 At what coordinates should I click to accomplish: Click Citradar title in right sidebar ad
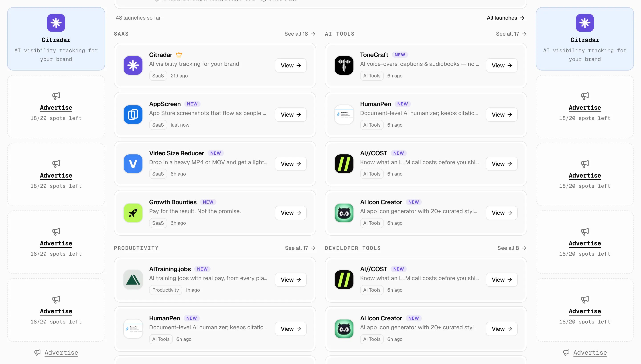point(585,40)
